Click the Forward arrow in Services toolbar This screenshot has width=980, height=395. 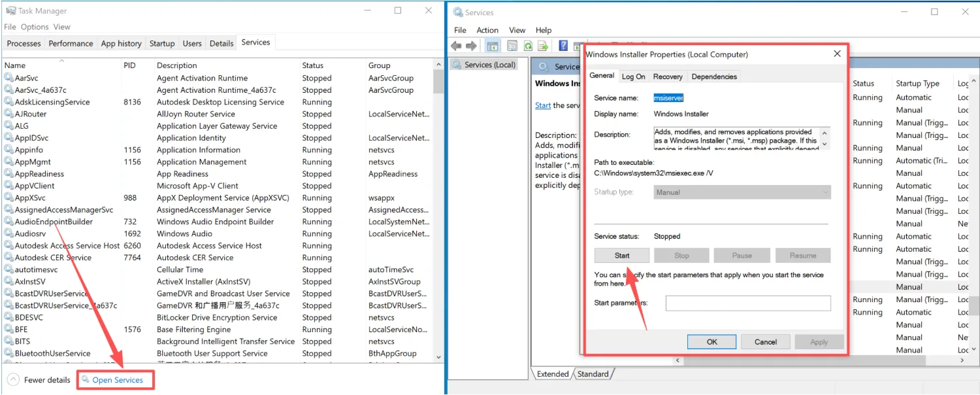471,46
